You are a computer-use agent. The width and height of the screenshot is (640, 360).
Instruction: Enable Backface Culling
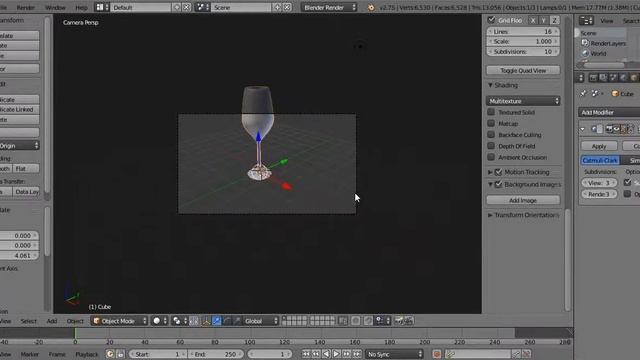491,134
